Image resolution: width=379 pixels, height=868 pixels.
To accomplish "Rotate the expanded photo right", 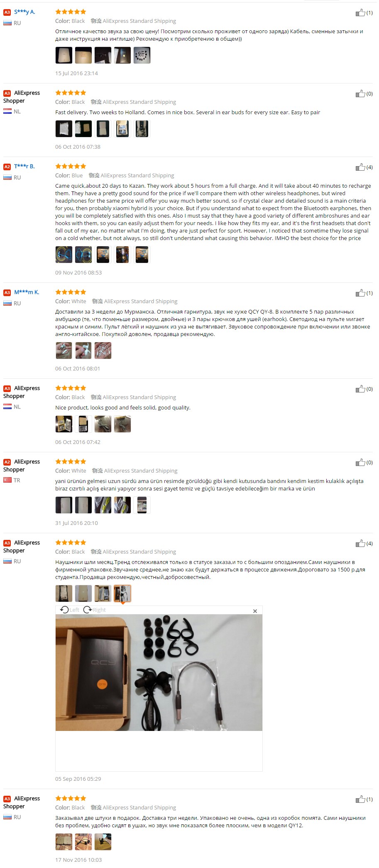I will [95, 610].
